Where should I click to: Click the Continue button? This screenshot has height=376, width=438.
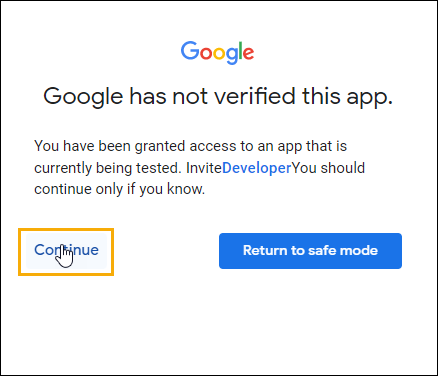click(66, 251)
